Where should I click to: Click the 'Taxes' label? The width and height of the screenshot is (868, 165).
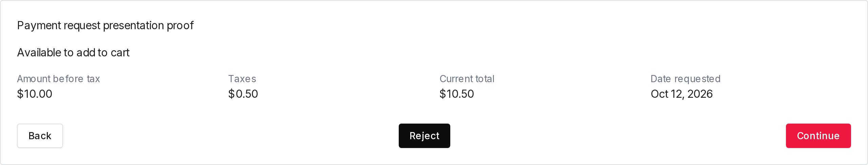tap(242, 79)
